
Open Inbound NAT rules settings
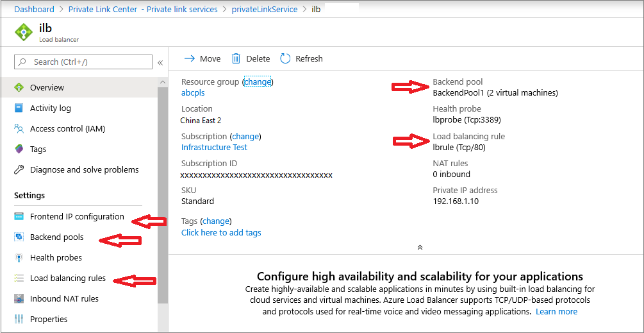[64, 299]
